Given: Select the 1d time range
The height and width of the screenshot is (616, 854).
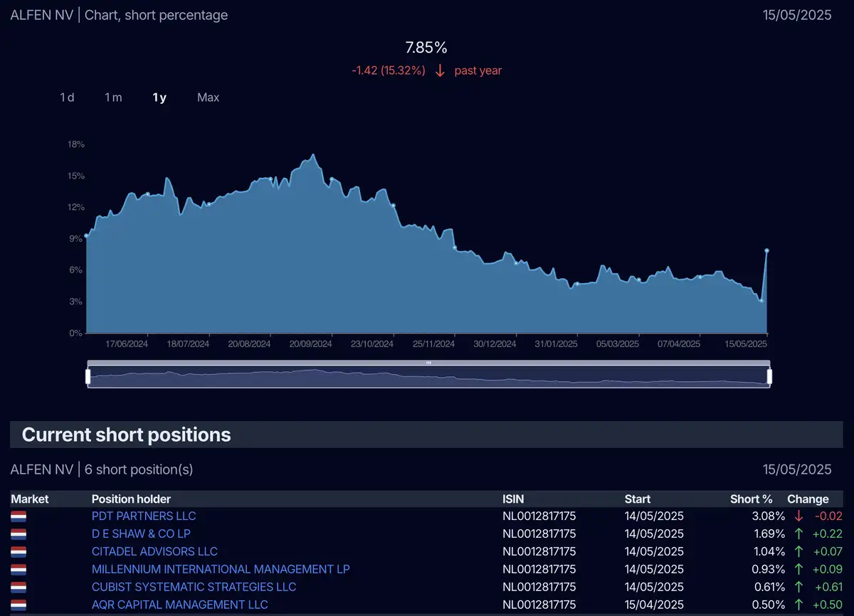Looking at the screenshot, I should [67, 97].
